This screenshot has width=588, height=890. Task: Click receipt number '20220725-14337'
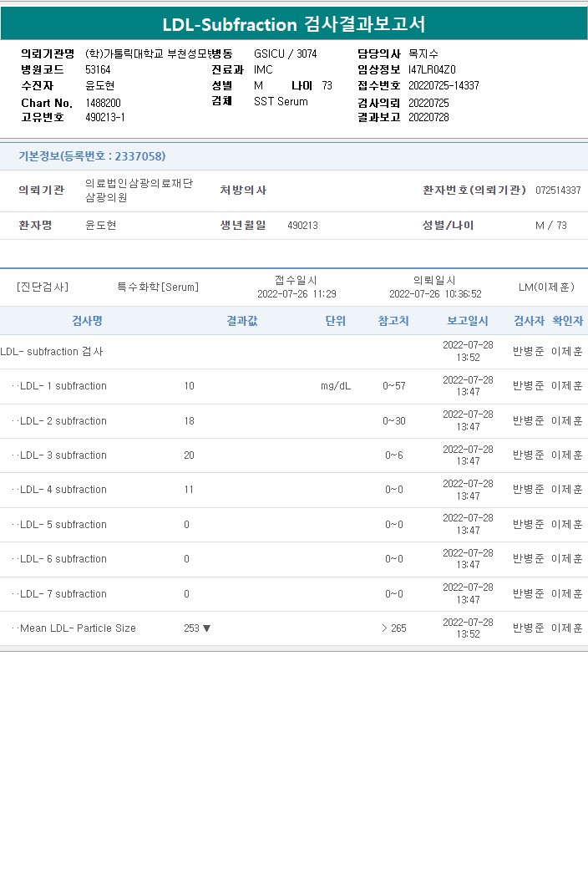click(x=444, y=86)
